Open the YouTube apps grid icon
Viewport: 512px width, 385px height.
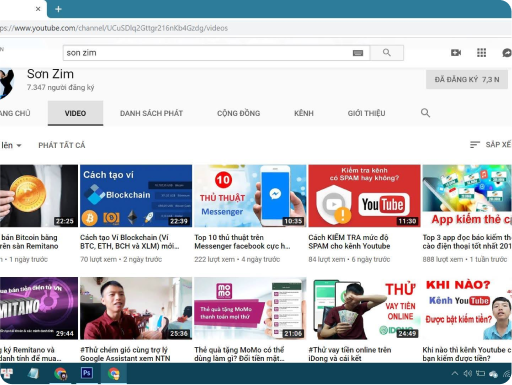point(481,52)
